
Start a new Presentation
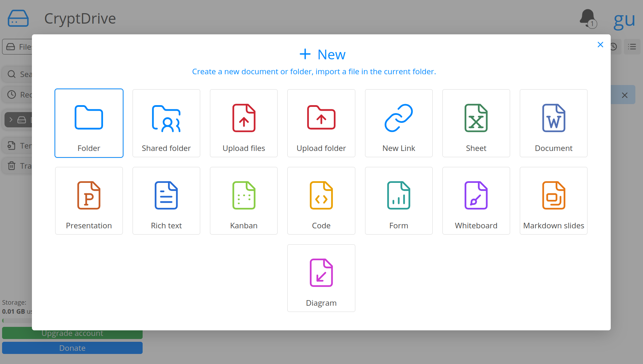click(x=89, y=201)
